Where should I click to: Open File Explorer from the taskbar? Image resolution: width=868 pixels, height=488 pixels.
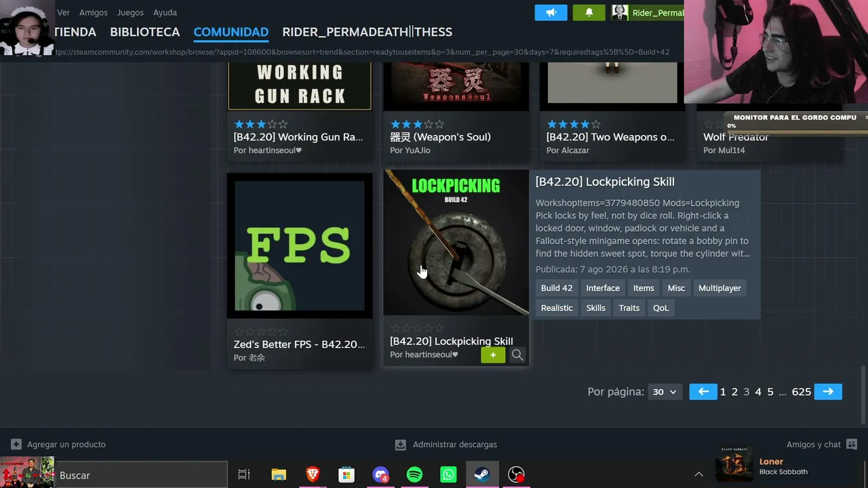click(279, 475)
